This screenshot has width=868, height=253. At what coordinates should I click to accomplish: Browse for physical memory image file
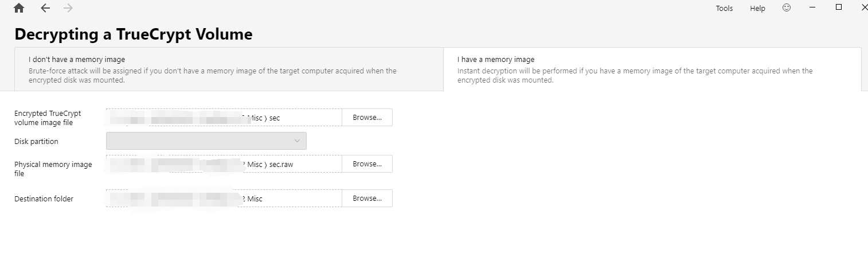point(367,164)
